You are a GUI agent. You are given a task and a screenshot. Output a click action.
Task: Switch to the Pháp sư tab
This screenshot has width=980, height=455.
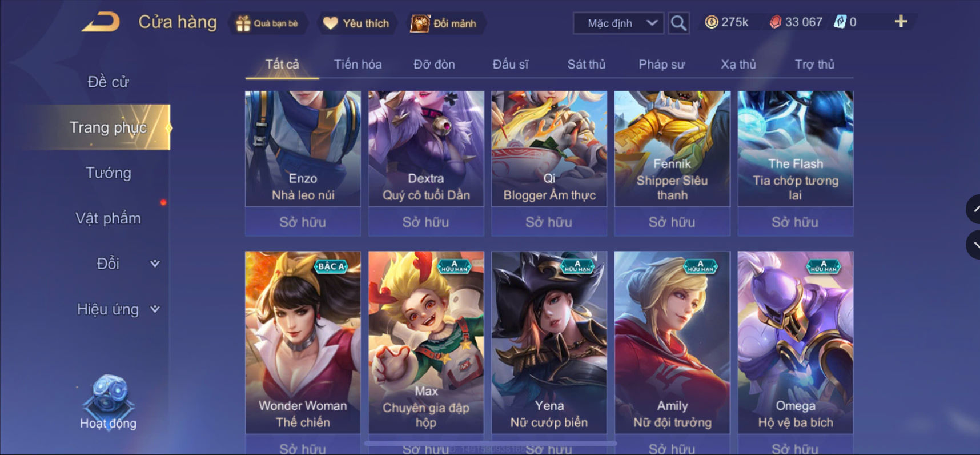click(661, 64)
